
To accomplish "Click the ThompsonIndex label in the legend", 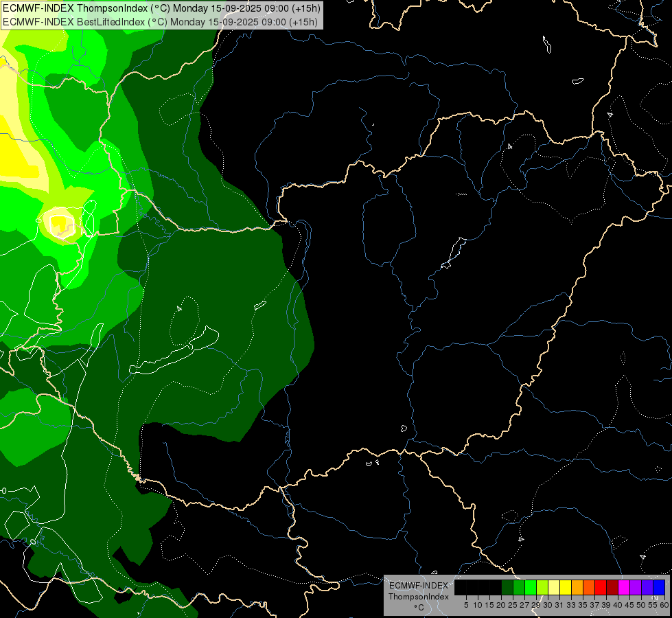I will [419, 597].
